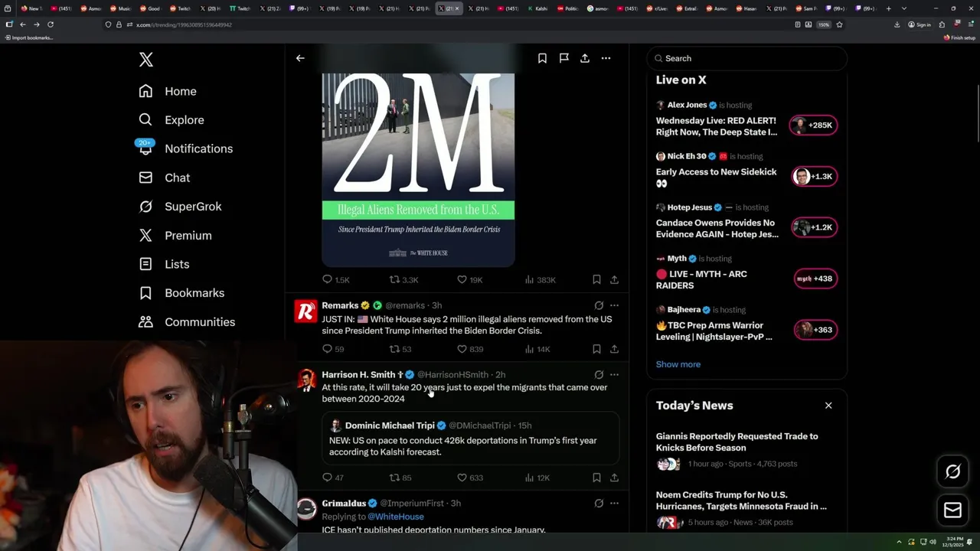The image size is (980, 551).
Task: Open quoted Dominic Michael Tripi post
Action: point(470,439)
